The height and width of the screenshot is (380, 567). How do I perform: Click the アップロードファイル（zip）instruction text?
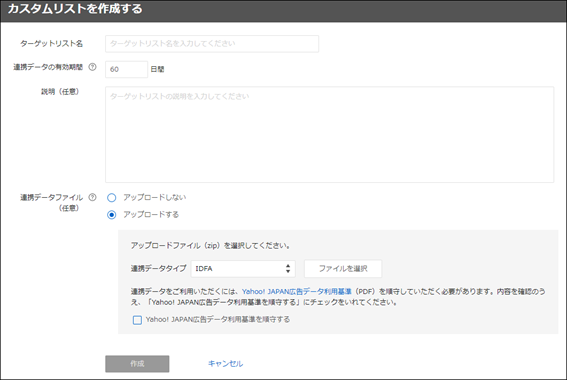[210, 245]
